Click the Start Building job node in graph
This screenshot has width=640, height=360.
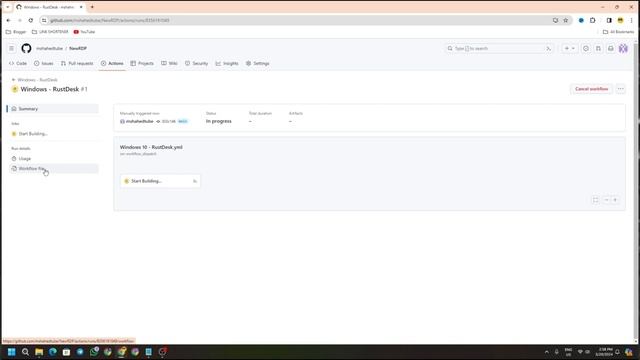click(x=160, y=181)
